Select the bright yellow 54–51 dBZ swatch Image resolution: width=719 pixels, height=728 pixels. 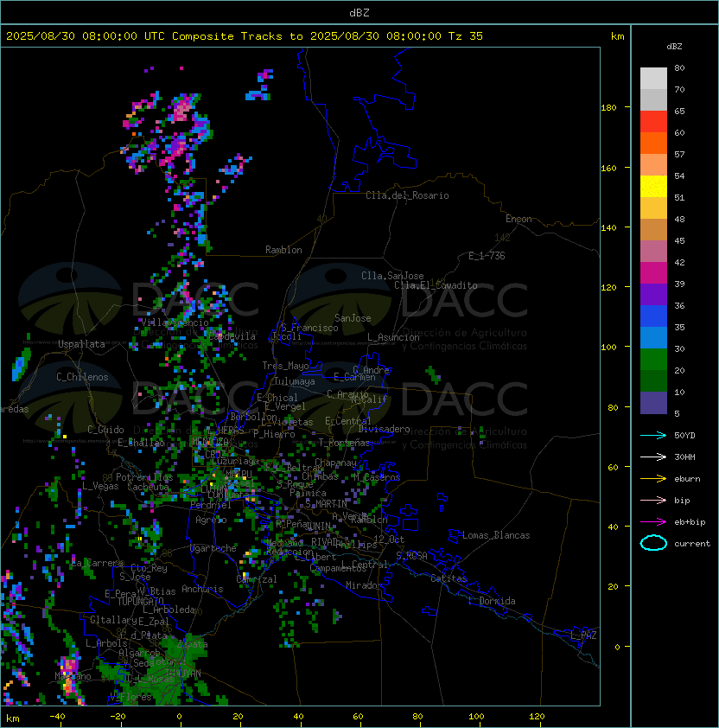coord(653,187)
